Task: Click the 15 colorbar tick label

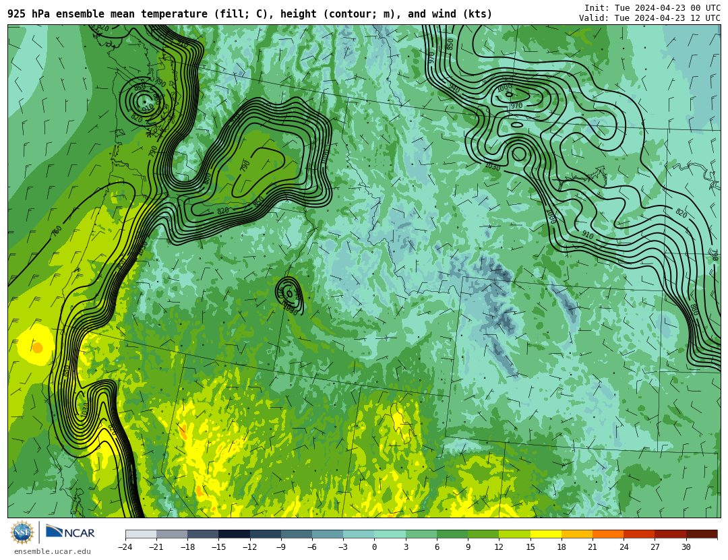Action: (530, 547)
